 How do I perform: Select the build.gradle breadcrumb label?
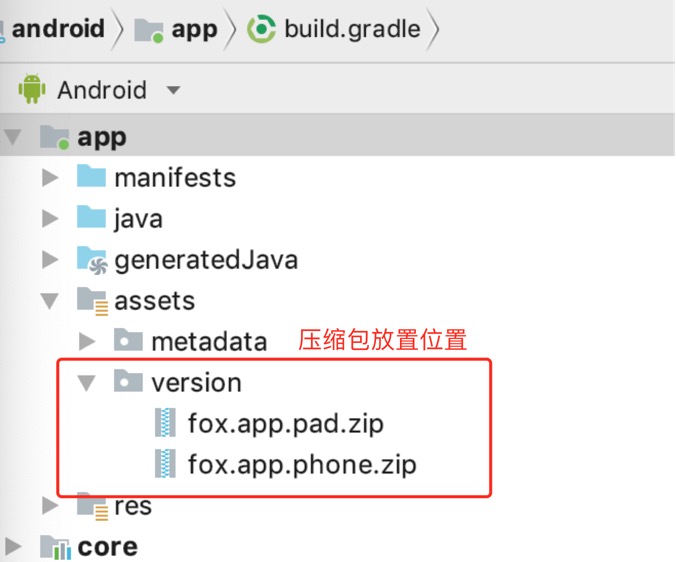[x=352, y=29]
